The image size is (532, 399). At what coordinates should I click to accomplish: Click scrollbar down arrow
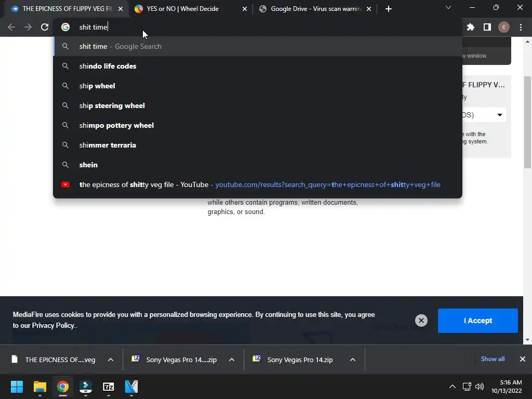tap(527, 340)
